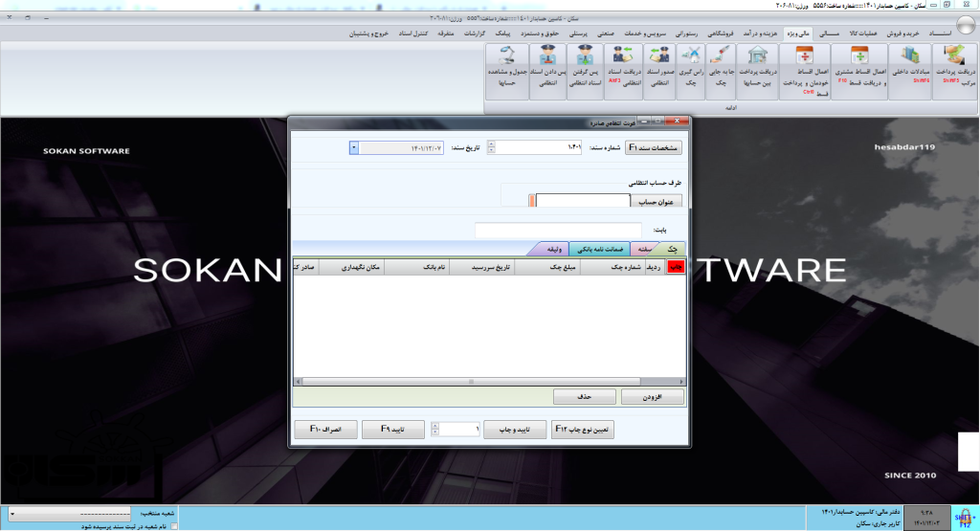Click the بابت description field
Viewport: 980px width, 531px height.
pos(558,230)
